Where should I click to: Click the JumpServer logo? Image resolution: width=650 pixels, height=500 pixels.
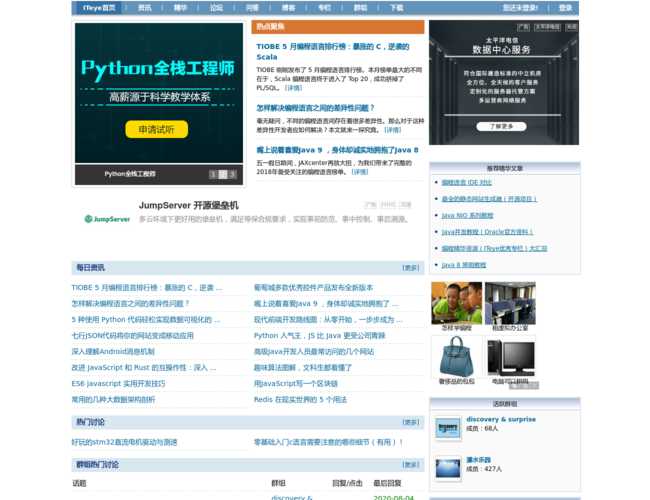(x=107, y=219)
